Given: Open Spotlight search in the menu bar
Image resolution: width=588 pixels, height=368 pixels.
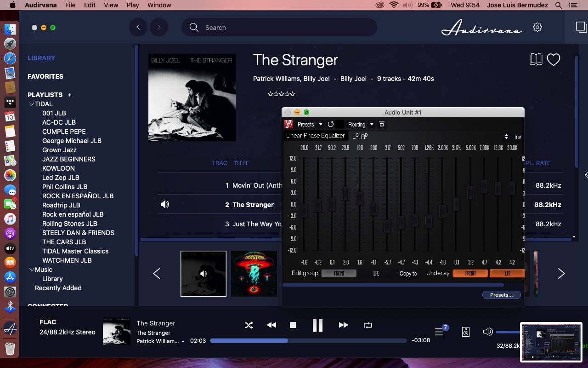Looking at the screenshot, I should (x=559, y=5).
